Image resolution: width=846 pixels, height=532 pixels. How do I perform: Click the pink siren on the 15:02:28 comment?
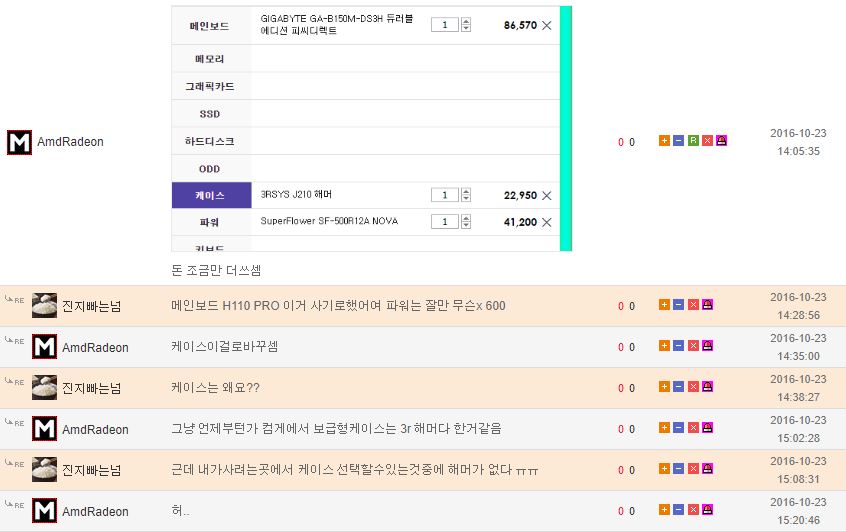click(x=707, y=428)
